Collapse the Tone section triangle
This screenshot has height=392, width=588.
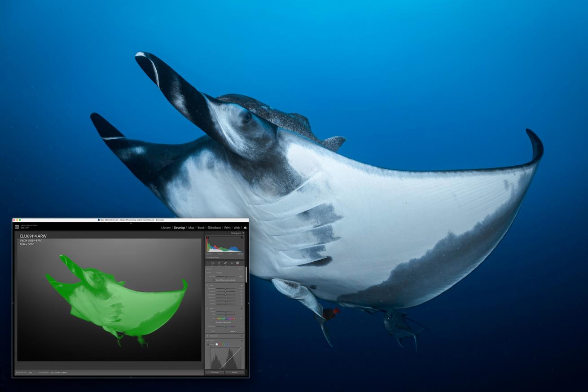[207, 285]
